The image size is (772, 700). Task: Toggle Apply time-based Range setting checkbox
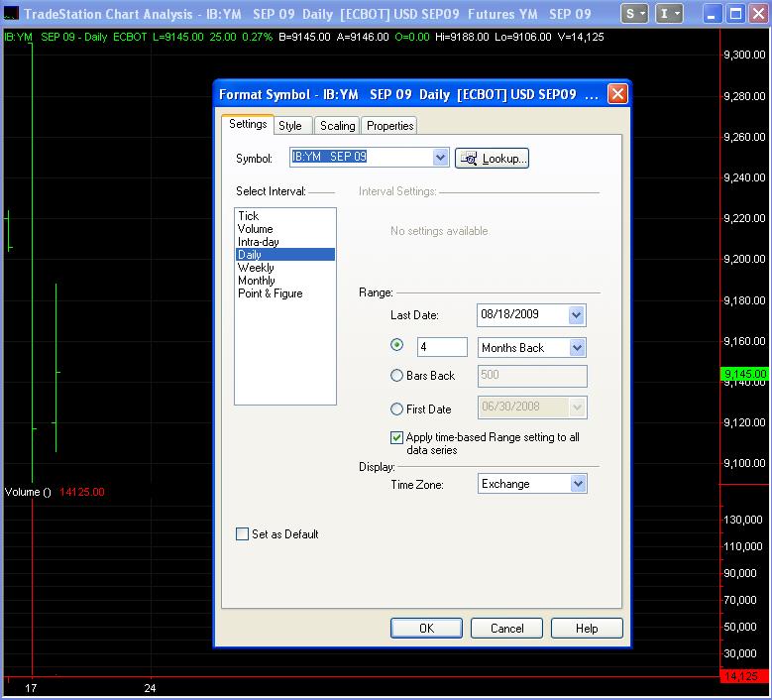point(396,437)
